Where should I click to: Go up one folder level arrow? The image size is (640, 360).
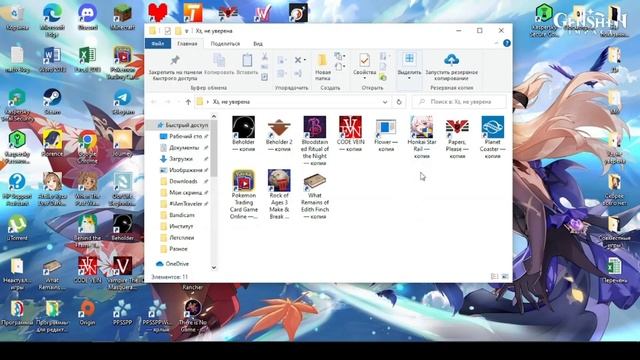coord(188,102)
